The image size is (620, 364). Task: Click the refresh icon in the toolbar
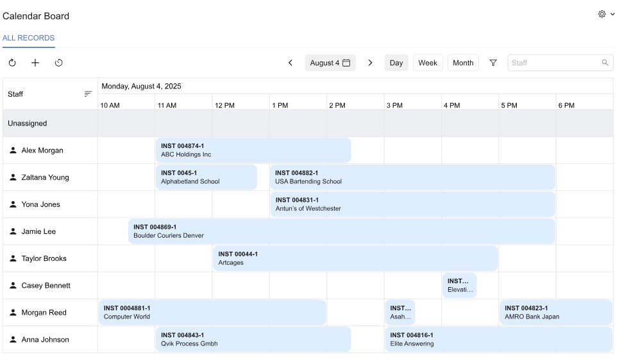[x=12, y=63]
